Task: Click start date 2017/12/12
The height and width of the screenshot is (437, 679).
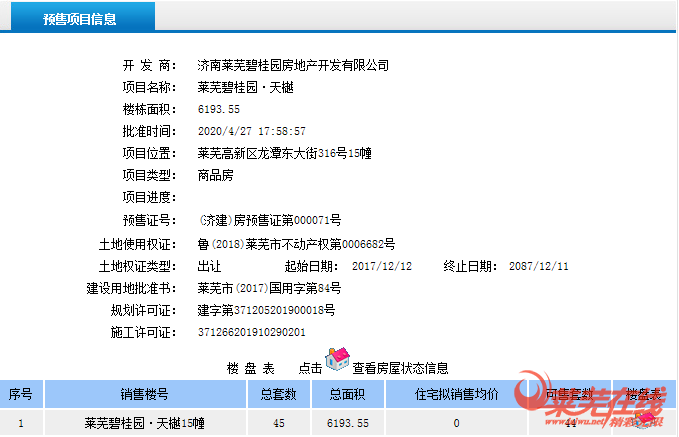Action: [382, 266]
